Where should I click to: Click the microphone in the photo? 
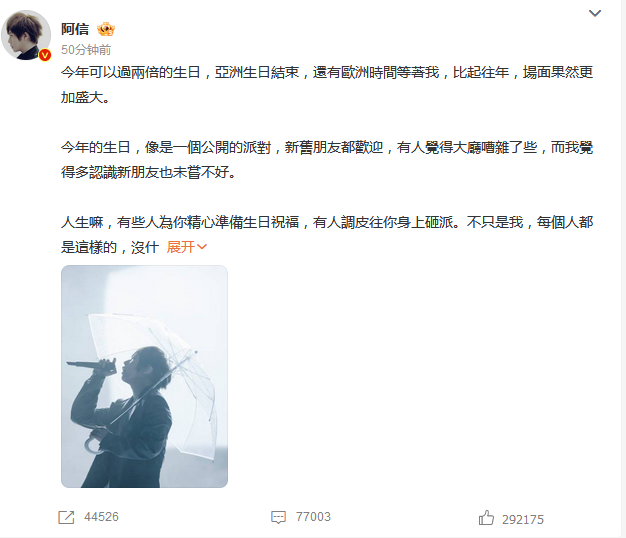point(91,366)
